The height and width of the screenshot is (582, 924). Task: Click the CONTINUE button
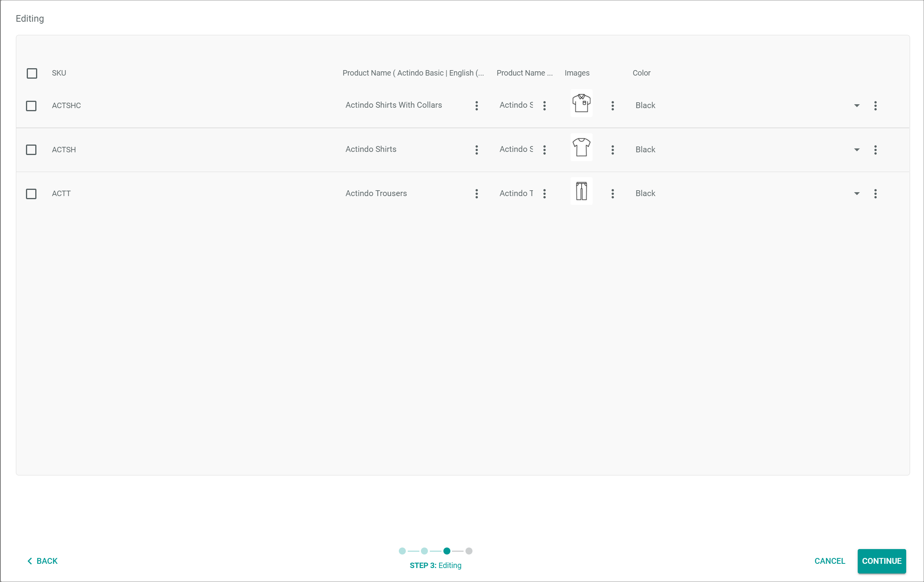[x=881, y=561]
